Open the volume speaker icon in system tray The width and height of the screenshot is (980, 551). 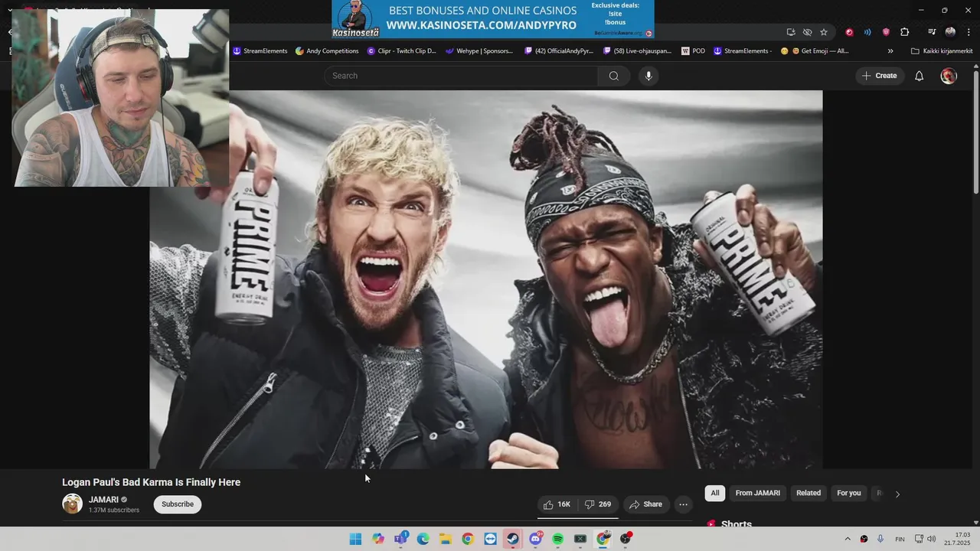(x=932, y=539)
